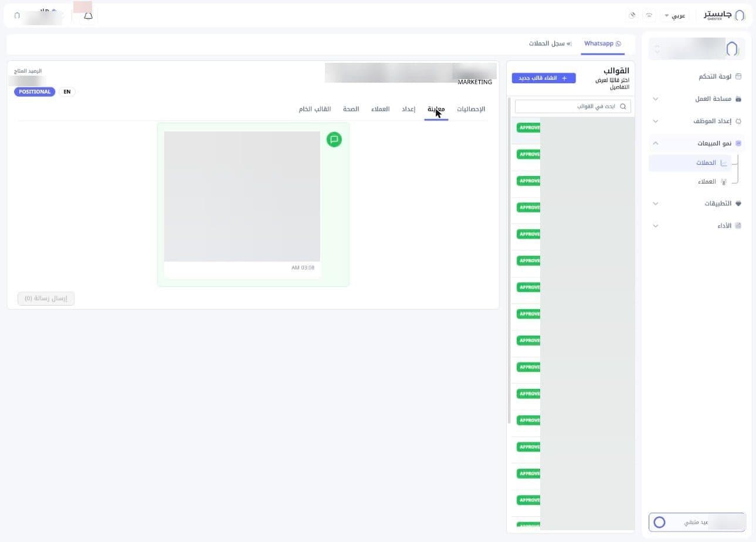The image size is (756, 542).
Task: Click the workspace logo in sidebar selector
Action: [732, 49]
